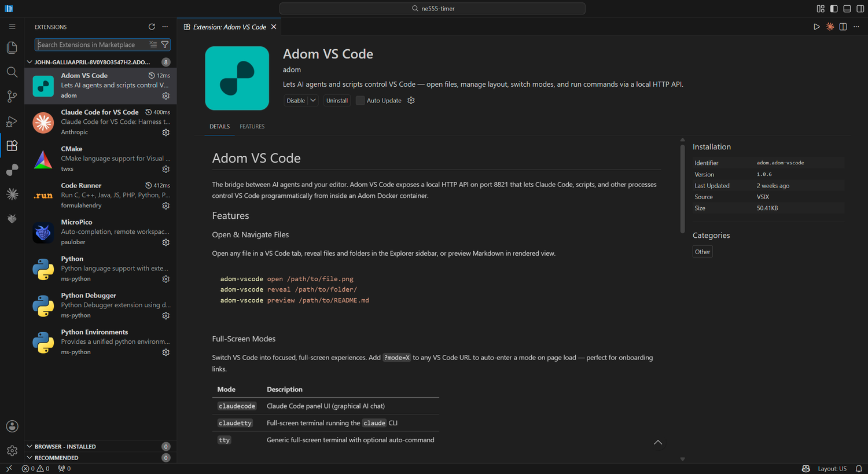This screenshot has width=868, height=474.
Task: Toggle the primary side bar visibility
Action: point(834,9)
